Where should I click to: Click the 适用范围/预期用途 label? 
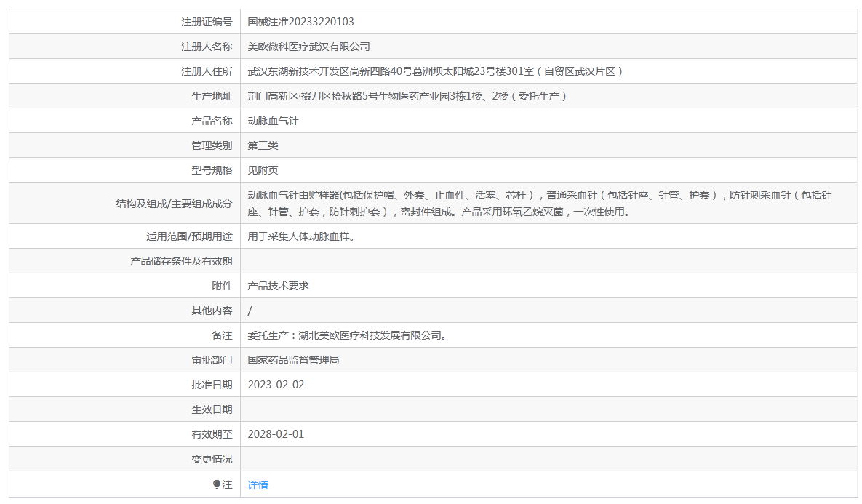189,237
